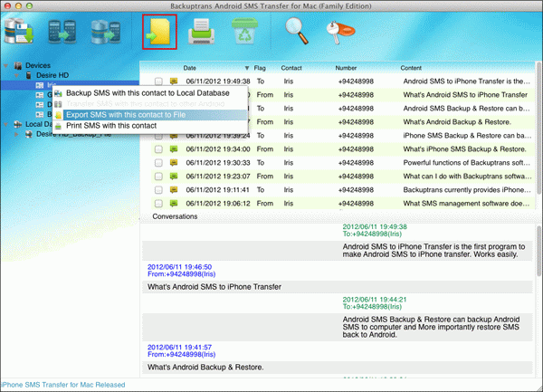
Task: Tick the checkbox for the 19:23:07 message
Action: pyautogui.click(x=158, y=177)
